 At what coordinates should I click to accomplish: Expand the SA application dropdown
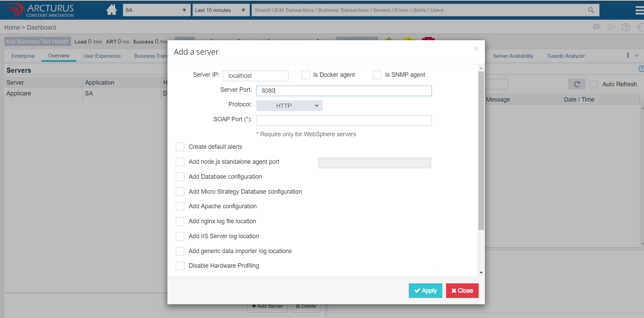[156, 10]
